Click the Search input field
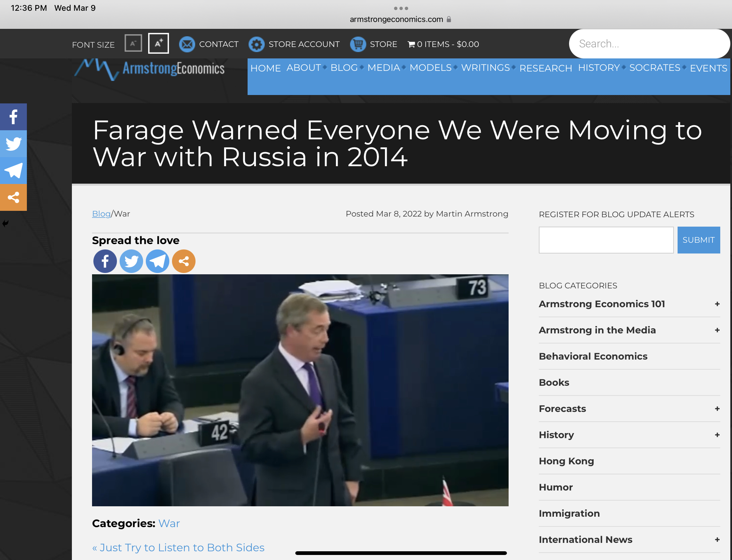This screenshot has width=732, height=560. [x=648, y=44]
